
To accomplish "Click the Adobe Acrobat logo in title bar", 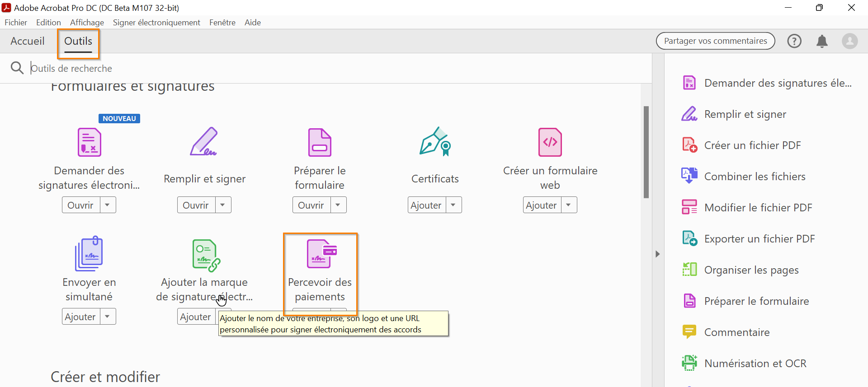I will point(6,8).
